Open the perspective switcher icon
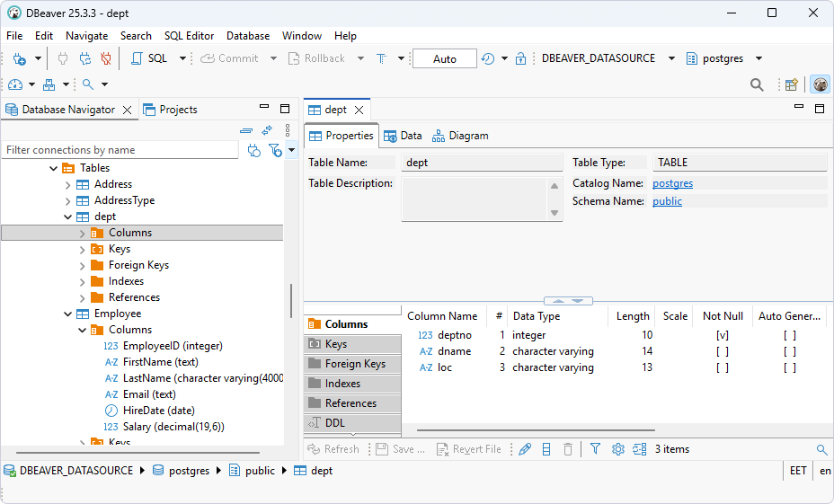Image resolution: width=834 pixels, height=504 pixels. tap(792, 84)
